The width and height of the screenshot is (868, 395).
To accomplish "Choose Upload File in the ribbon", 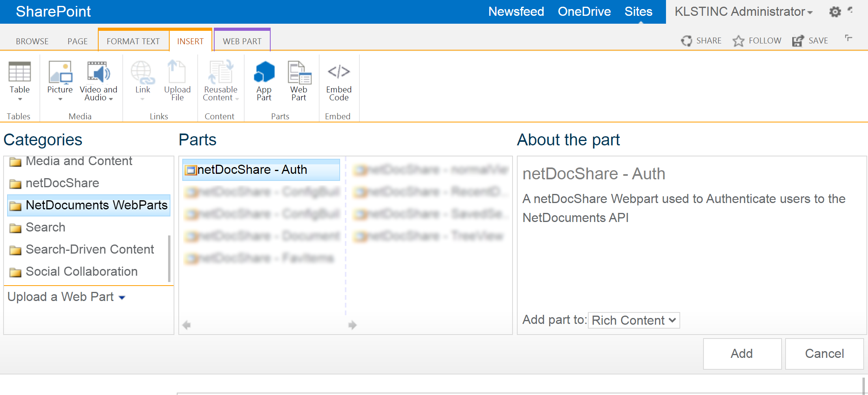I will pos(177,81).
